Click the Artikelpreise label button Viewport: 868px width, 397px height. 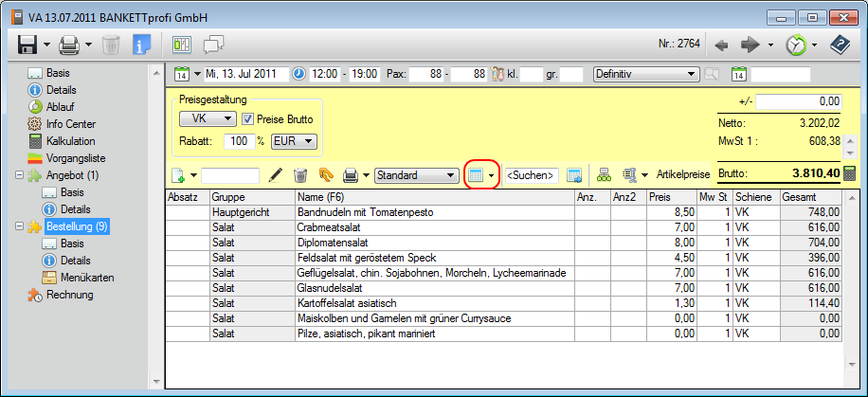[683, 175]
